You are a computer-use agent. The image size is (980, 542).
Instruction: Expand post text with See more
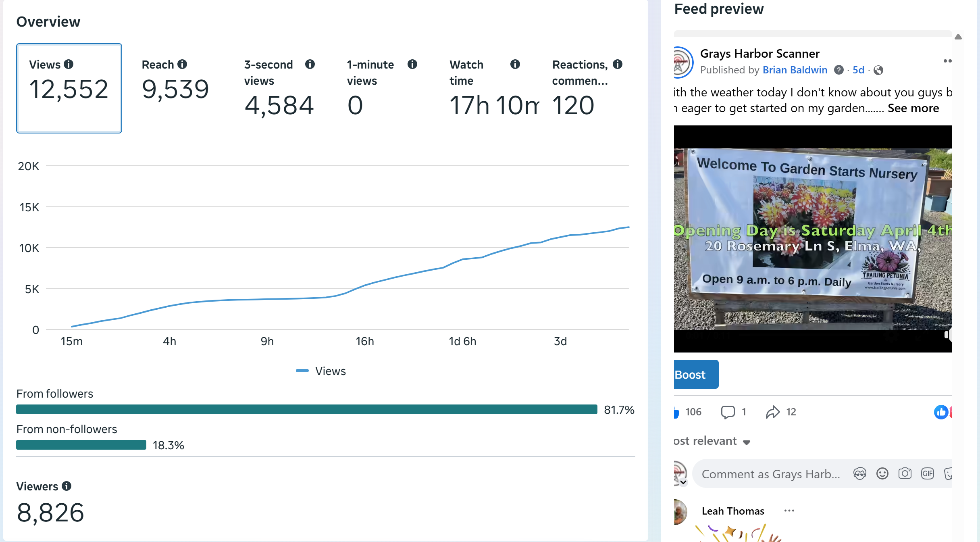coord(913,108)
